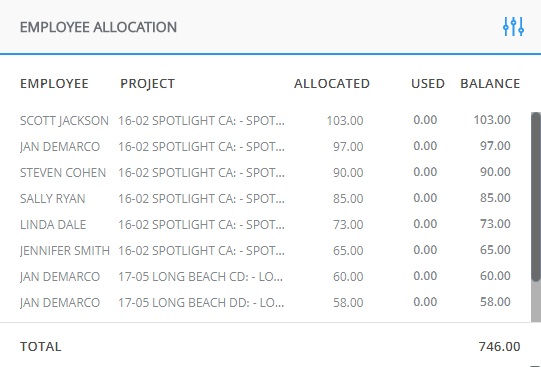
Task: Open the 17-05 Long Beach DD project
Action: click(201, 302)
